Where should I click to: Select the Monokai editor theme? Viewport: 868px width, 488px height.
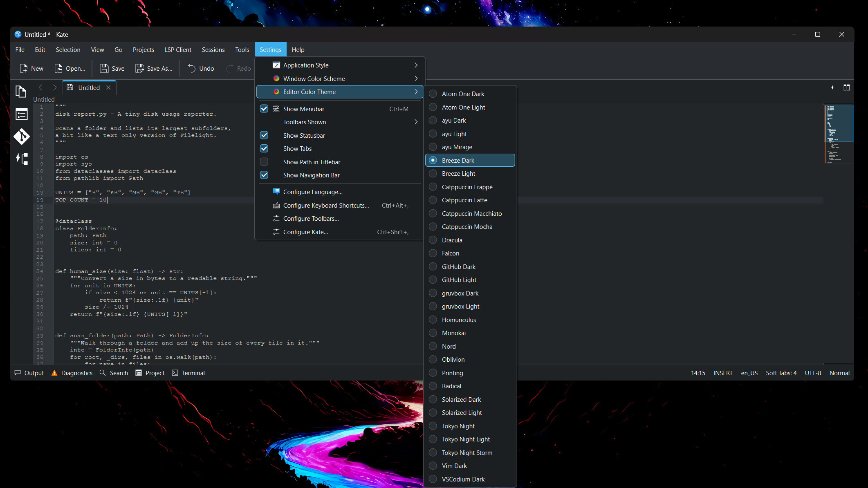(470, 333)
